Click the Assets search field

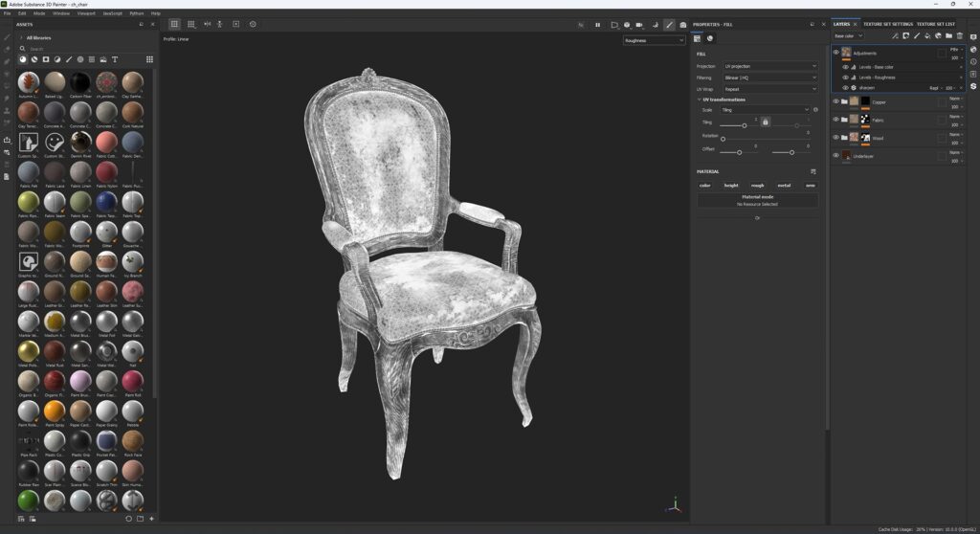85,49
